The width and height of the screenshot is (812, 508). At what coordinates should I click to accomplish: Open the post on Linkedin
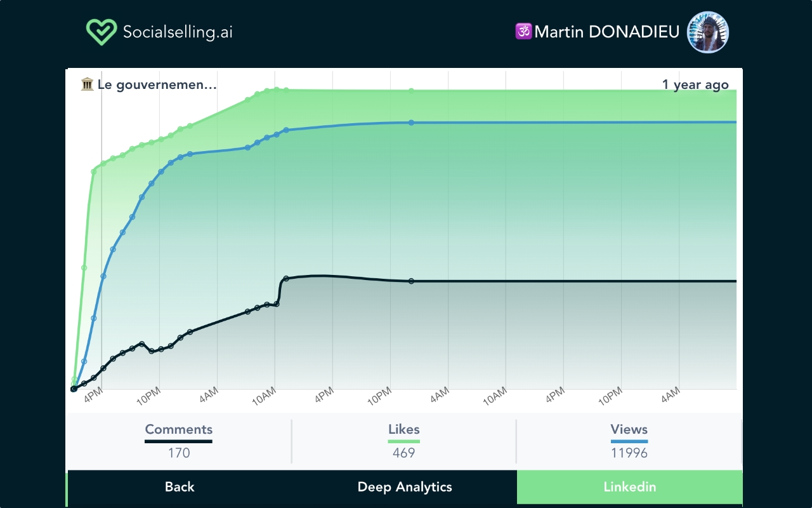pos(629,487)
